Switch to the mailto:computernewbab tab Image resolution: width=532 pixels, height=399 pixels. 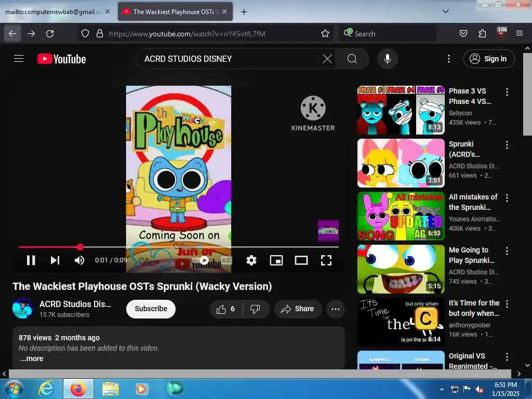(x=54, y=12)
